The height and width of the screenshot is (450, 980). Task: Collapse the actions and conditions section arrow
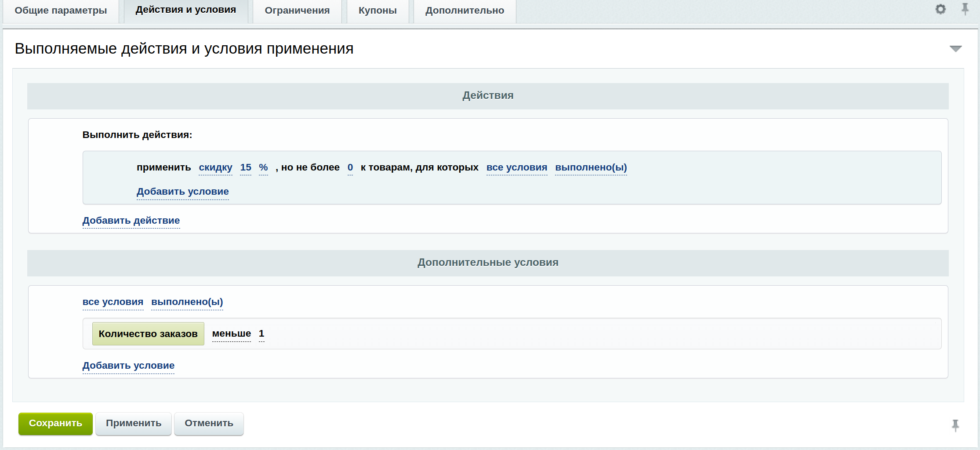point(955,48)
